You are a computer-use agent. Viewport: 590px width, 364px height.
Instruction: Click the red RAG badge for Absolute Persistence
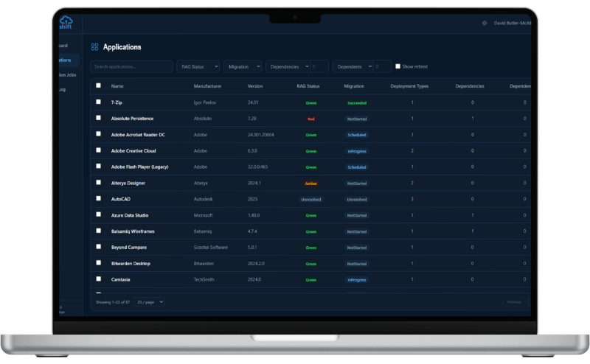(310, 119)
